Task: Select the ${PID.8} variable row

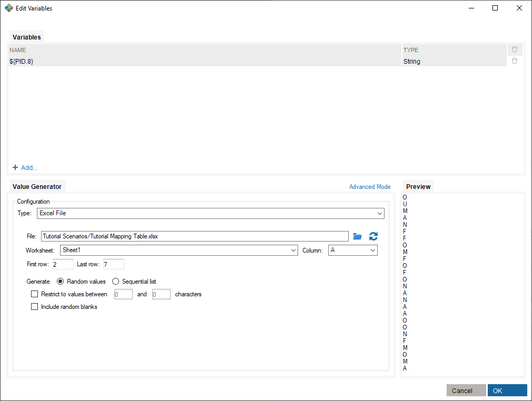Action: pyautogui.click(x=204, y=62)
